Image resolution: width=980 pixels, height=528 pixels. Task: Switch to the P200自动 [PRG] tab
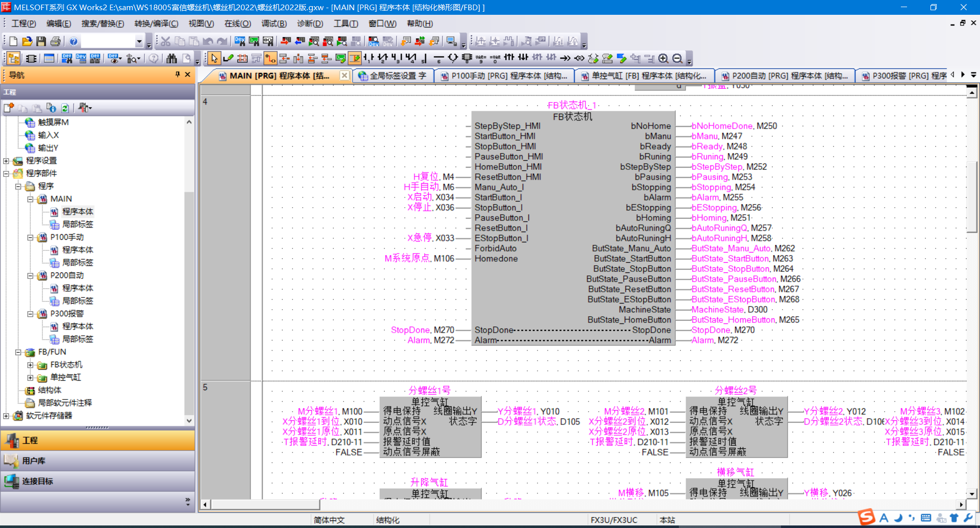click(786, 76)
